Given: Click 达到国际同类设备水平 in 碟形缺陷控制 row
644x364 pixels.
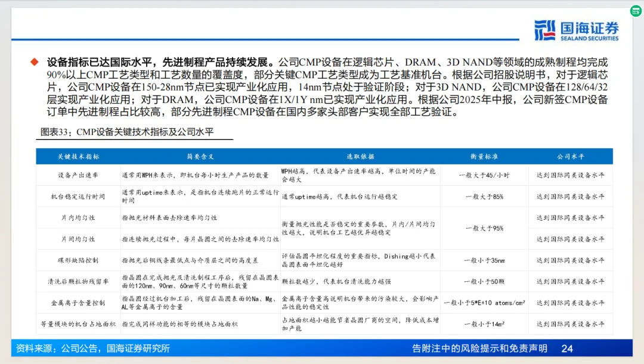Looking at the screenshot, I should pos(571,260).
